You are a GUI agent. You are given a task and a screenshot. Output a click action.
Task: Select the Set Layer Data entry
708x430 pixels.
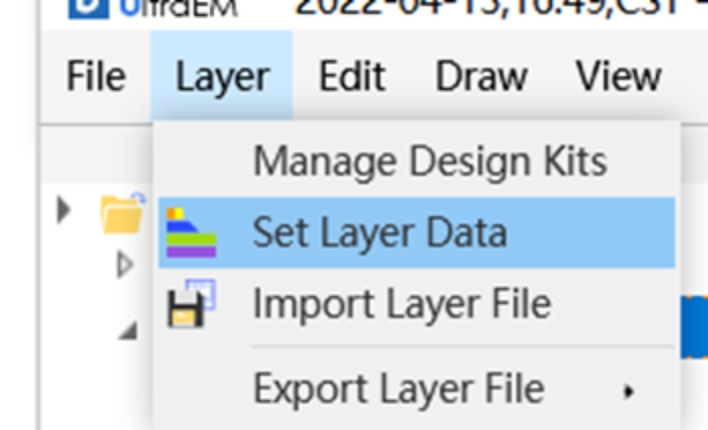379,233
